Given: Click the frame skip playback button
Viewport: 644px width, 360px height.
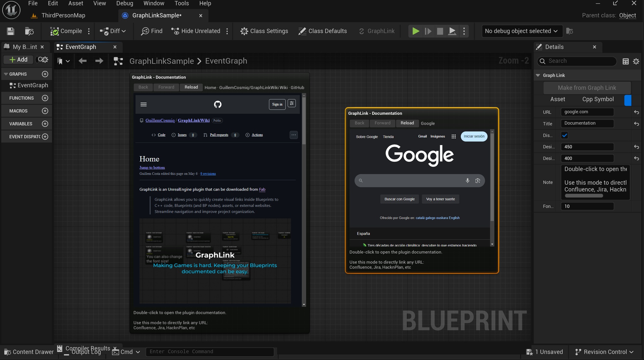Looking at the screenshot, I should [x=428, y=31].
